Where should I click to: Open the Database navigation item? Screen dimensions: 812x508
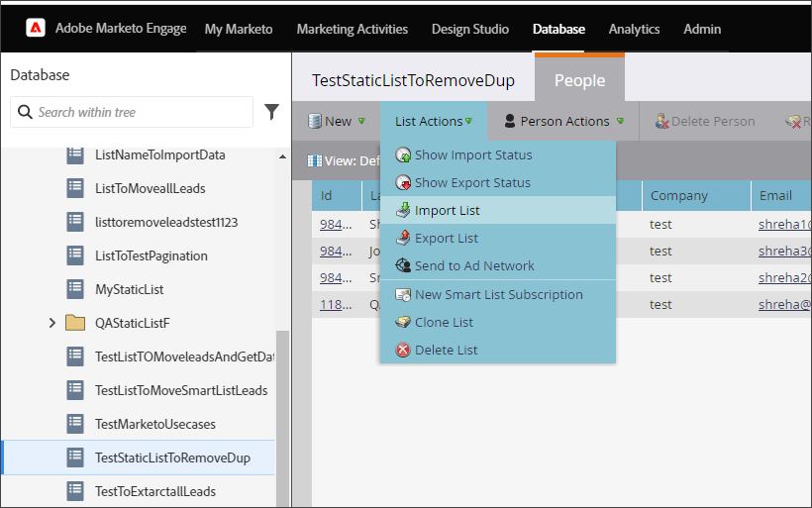pyautogui.click(x=558, y=29)
